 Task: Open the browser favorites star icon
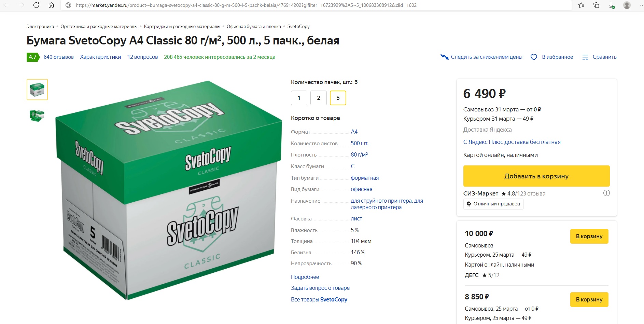point(581,5)
